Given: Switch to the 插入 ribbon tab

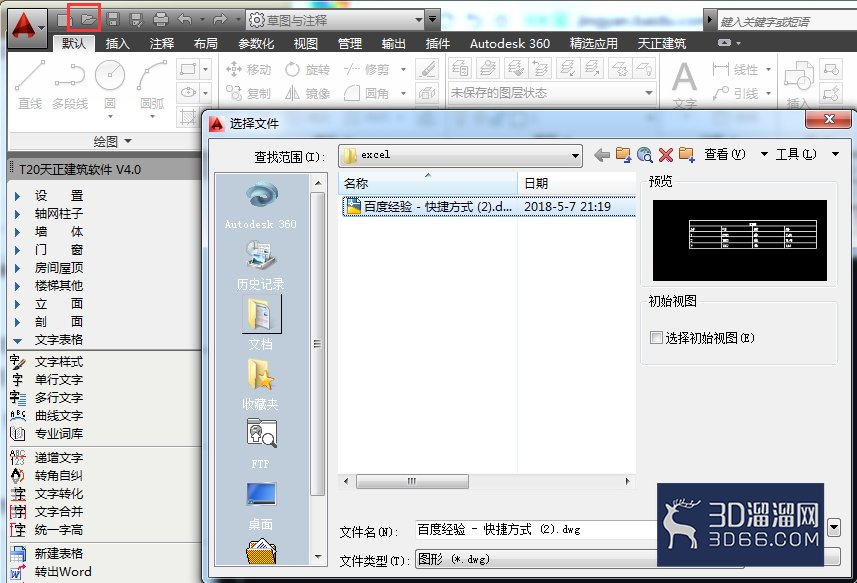Looking at the screenshot, I should 118,43.
